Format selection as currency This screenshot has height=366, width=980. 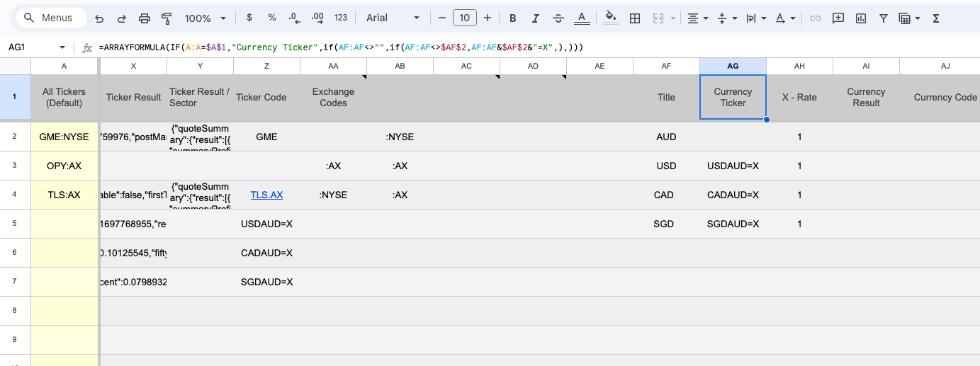point(249,18)
